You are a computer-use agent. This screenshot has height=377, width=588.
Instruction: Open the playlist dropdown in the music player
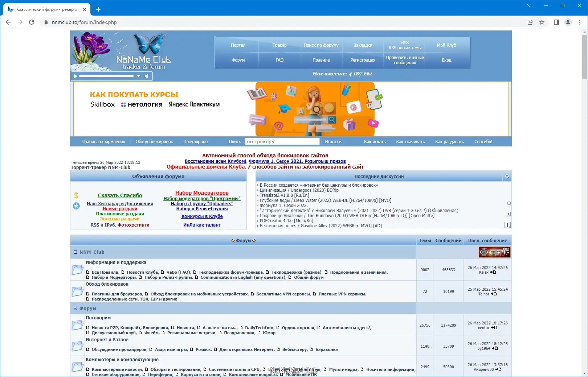(x=139, y=76)
